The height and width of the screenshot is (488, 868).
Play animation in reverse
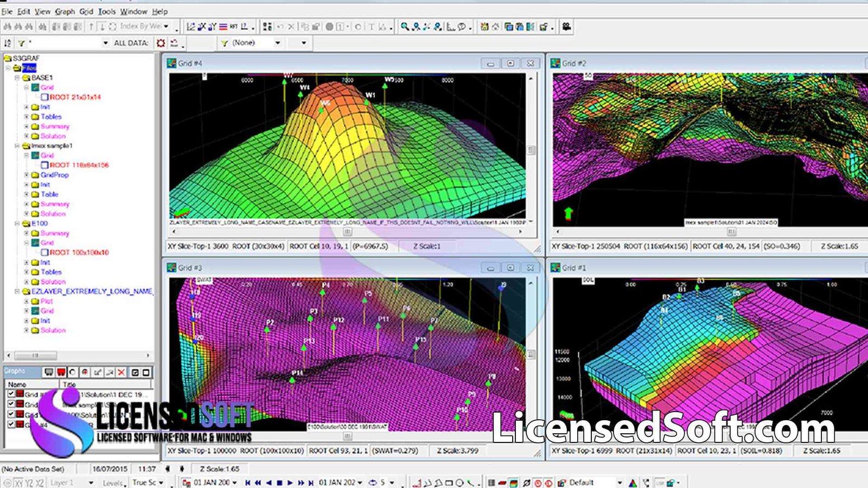pos(269,483)
